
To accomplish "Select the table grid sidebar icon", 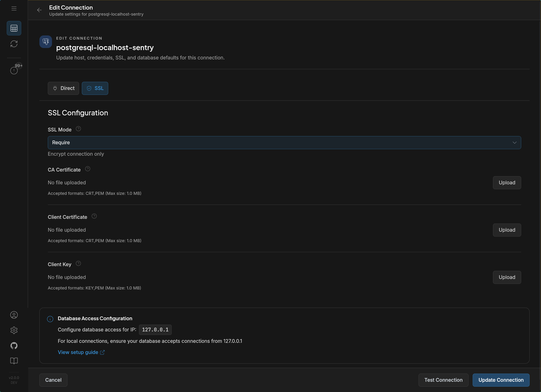I will [14, 28].
